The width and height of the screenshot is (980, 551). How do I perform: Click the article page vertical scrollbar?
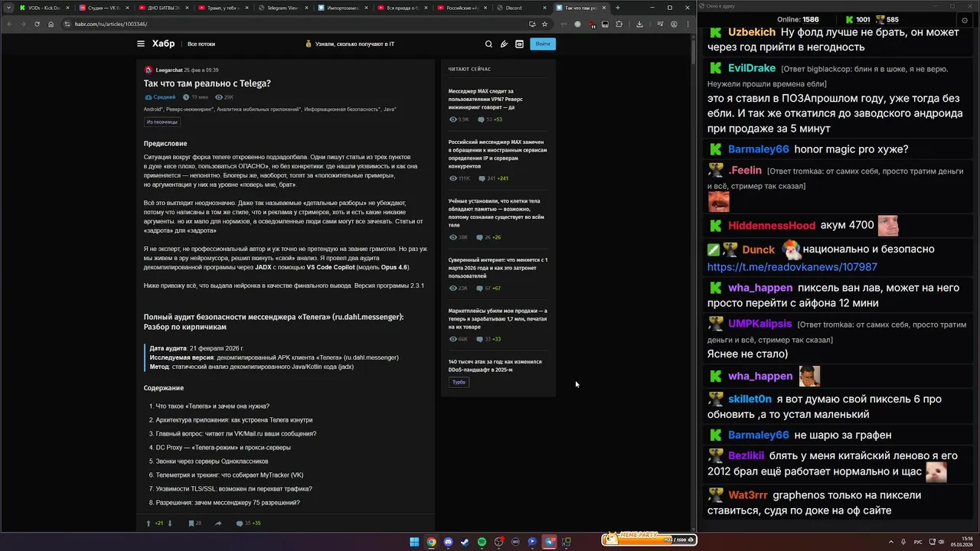[694, 283]
